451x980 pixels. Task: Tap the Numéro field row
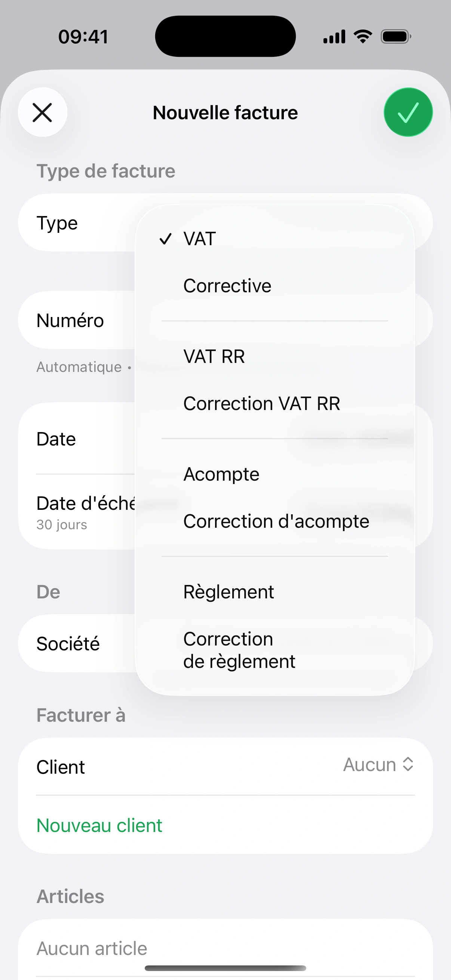tap(70, 320)
